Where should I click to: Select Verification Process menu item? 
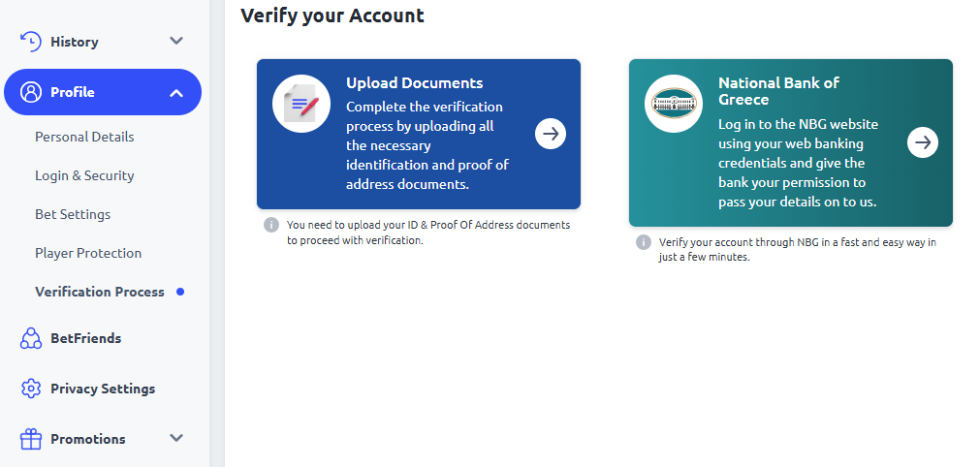click(x=100, y=292)
